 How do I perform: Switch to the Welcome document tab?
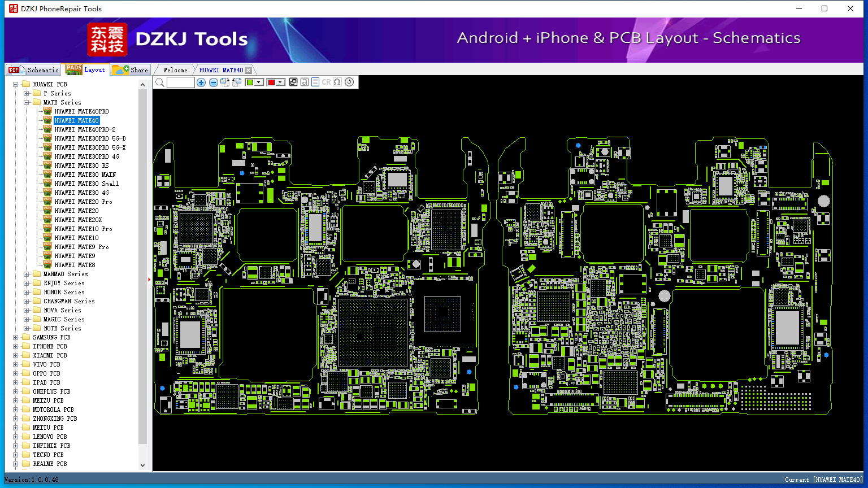click(x=175, y=70)
